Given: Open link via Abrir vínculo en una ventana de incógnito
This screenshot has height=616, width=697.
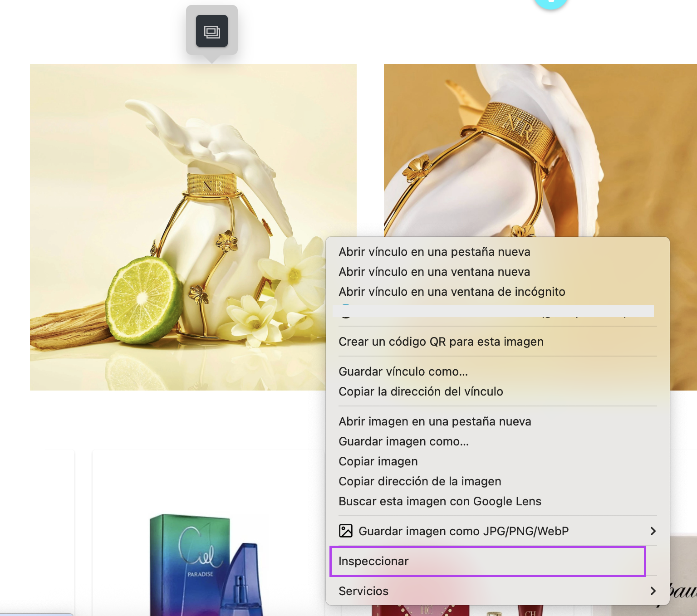Looking at the screenshot, I should (452, 292).
